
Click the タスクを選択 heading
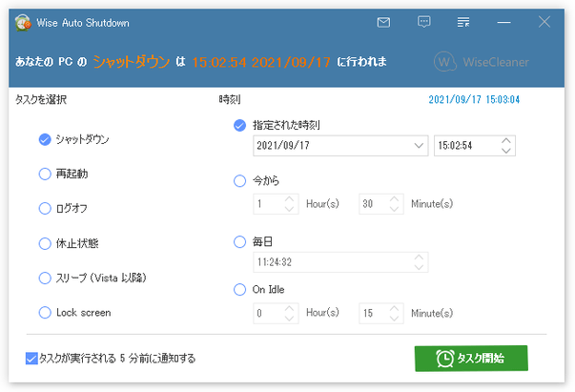[41, 100]
